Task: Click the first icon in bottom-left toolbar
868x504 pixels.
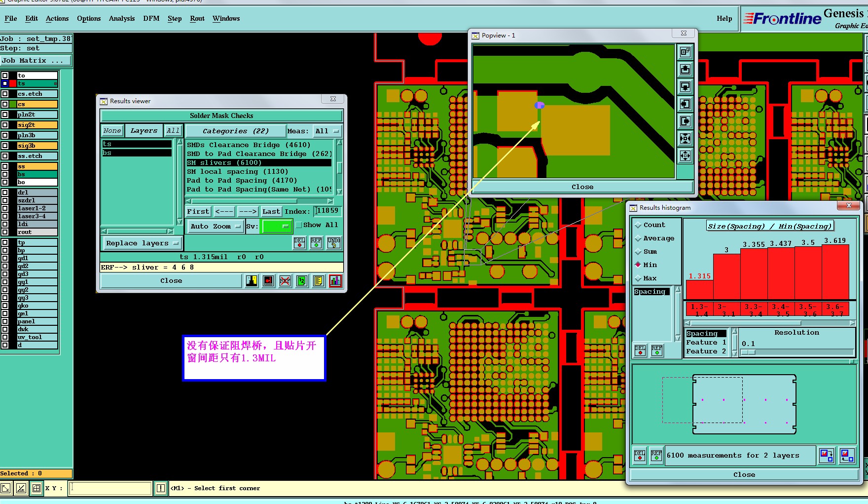Action: click(x=6, y=488)
